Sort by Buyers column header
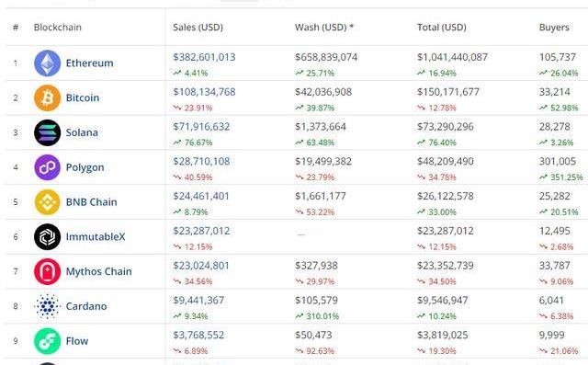 pyautogui.click(x=554, y=28)
